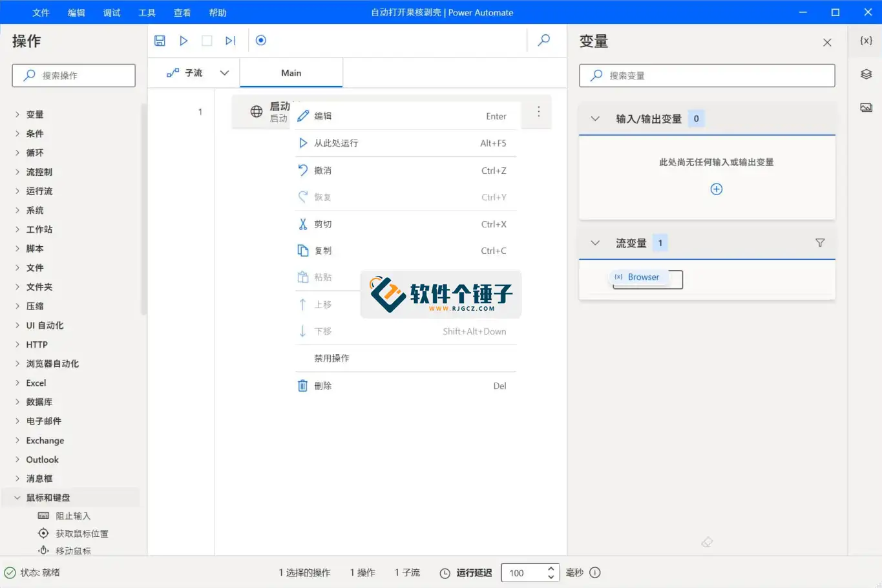This screenshot has height=588, width=882.
Task: Choose 禁用操作 in the context menu
Action: point(406,358)
